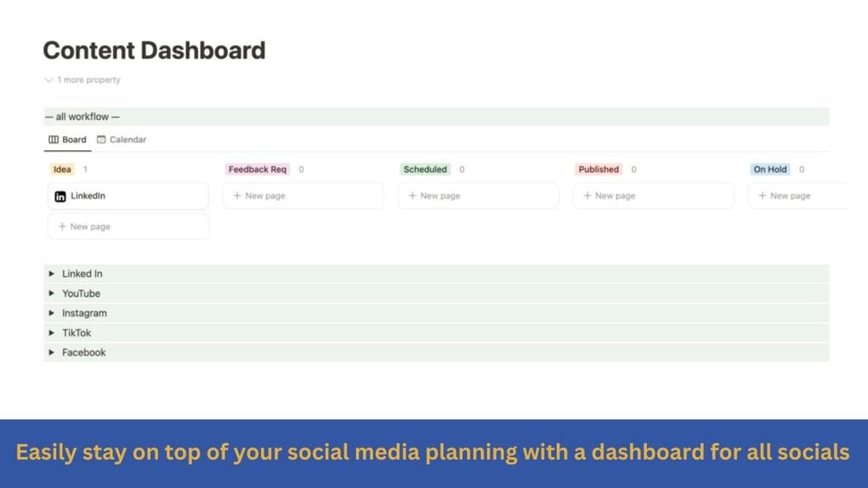Click the Board view icon
Viewport: 868px width, 488px height.
pos(54,140)
